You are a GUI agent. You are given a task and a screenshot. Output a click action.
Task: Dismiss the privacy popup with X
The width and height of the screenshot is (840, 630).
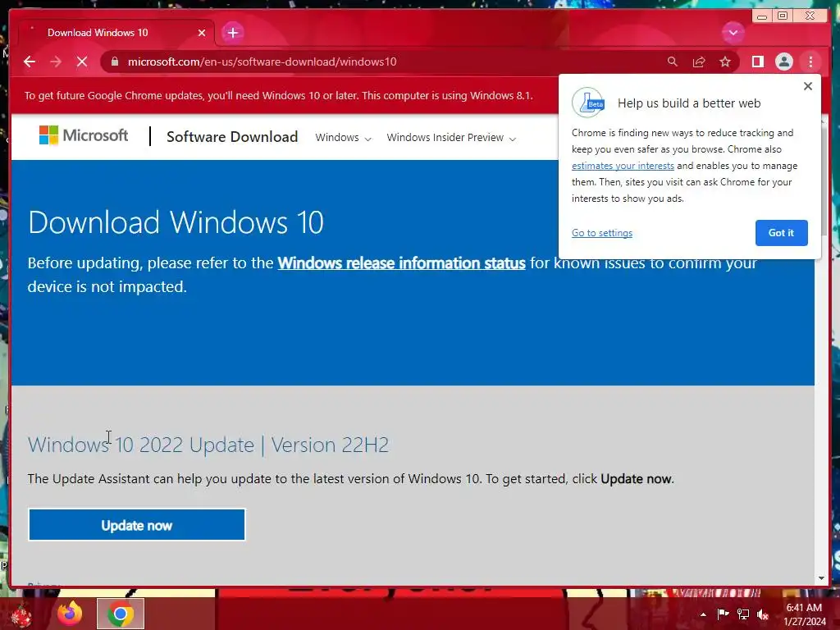(x=808, y=85)
